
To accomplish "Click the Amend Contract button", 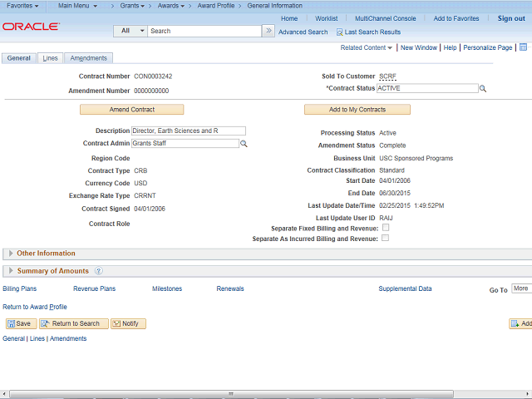I will (131, 110).
